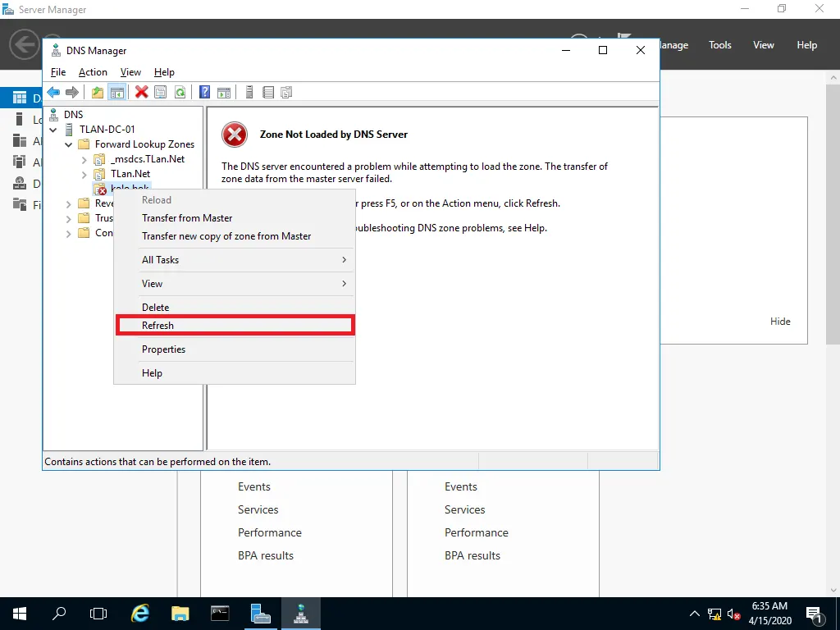Launch Internet Explorer from the taskbar
Image resolution: width=840 pixels, height=630 pixels.
pos(140,614)
